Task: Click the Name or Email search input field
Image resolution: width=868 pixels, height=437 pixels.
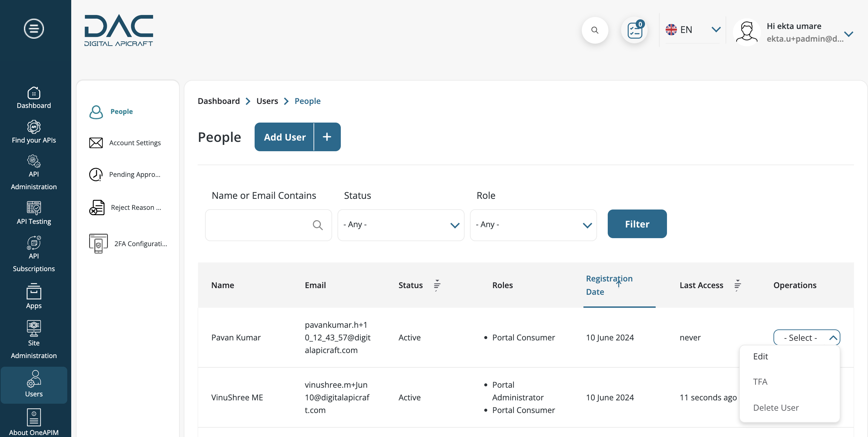Action: tap(269, 224)
